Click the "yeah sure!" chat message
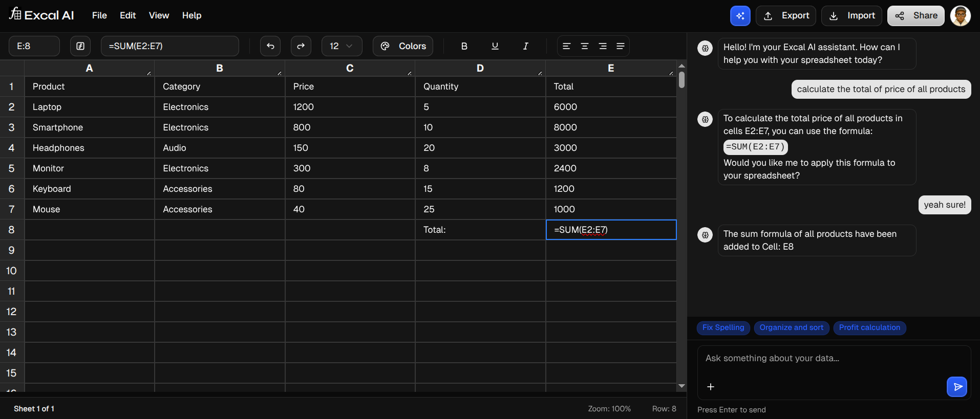The image size is (980, 419). tap(945, 205)
